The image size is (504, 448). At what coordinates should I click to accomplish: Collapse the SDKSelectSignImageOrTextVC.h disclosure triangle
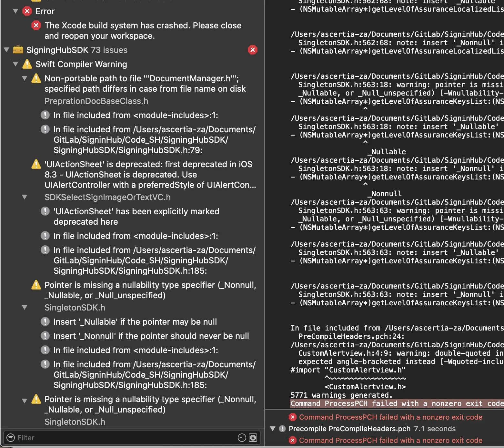click(x=24, y=197)
